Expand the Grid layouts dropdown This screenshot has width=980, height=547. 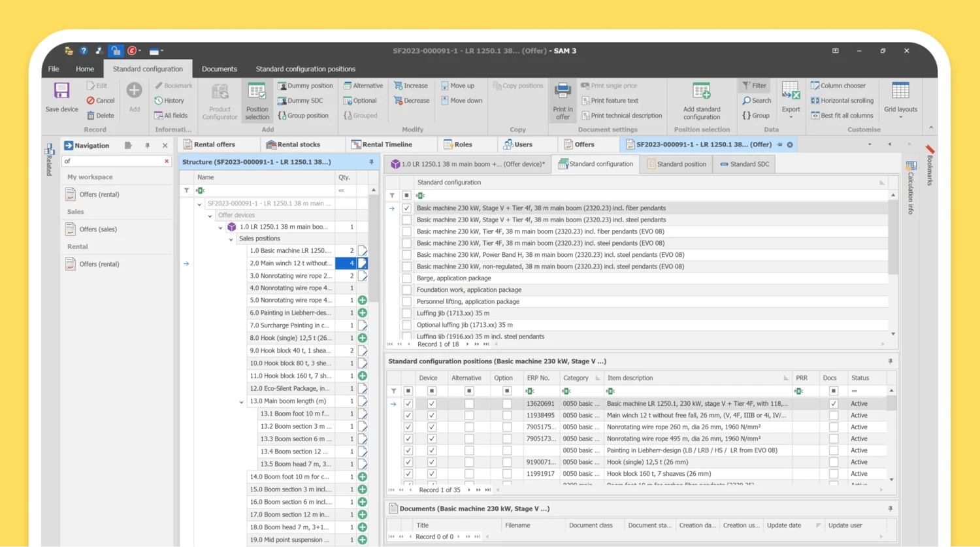[x=900, y=116]
